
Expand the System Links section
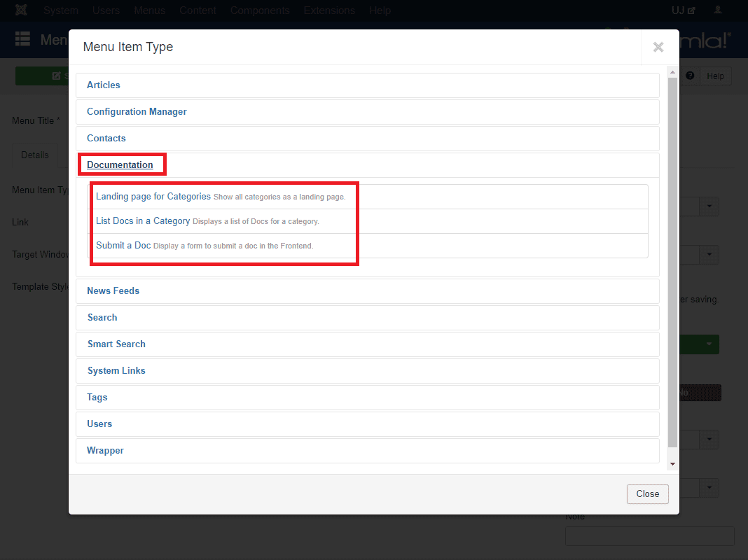pos(116,371)
